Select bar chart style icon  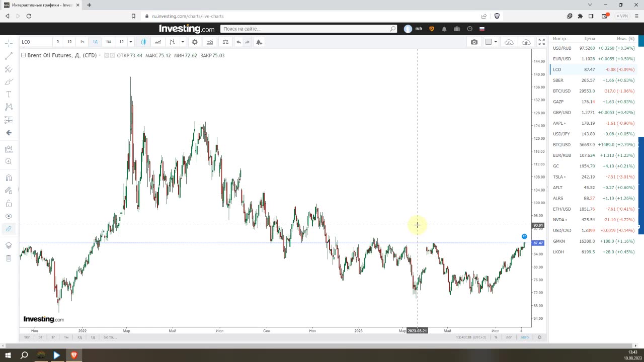tap(173, 42)
